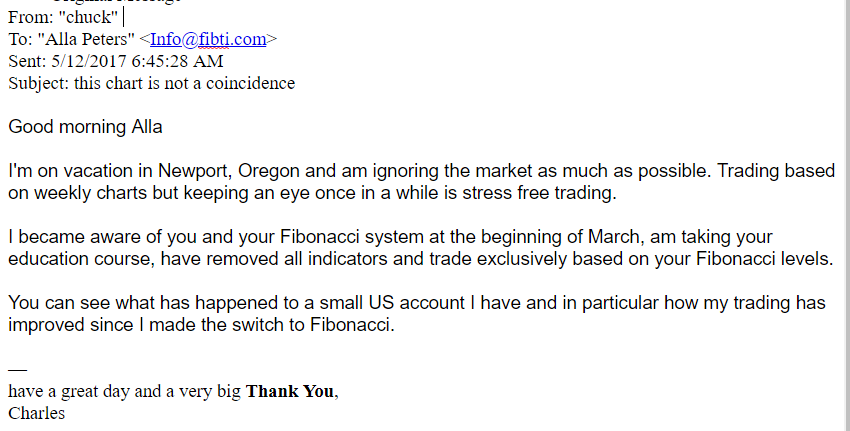This screenshot has width=850, height=431.
Task: Click the Subject line about chart coincidence
Action: [x=151, y=83]
